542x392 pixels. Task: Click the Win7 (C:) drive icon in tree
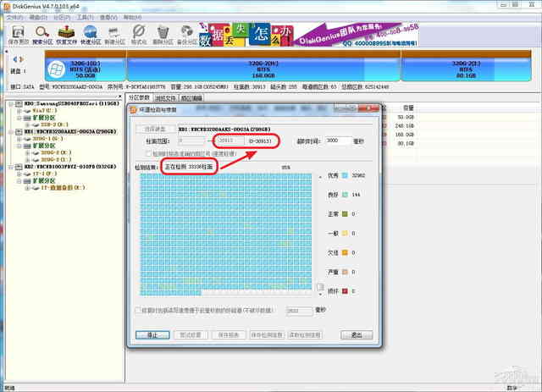[27, 111]
